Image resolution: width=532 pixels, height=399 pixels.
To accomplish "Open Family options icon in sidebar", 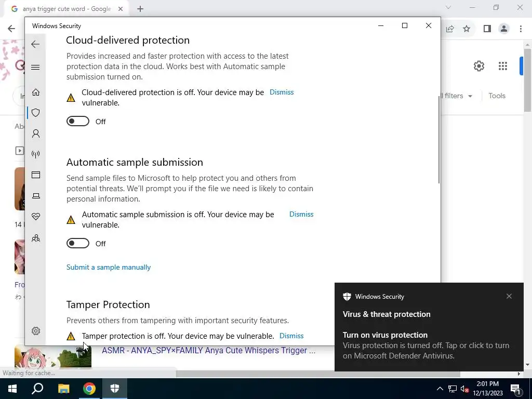I will point(36,238).
